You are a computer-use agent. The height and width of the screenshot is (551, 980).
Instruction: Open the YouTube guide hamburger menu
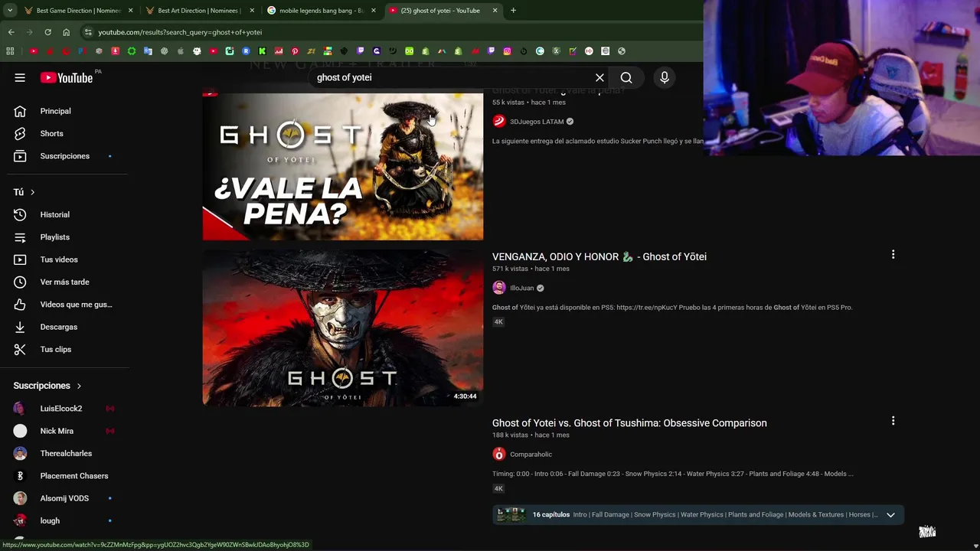click(x=20, y=77)
